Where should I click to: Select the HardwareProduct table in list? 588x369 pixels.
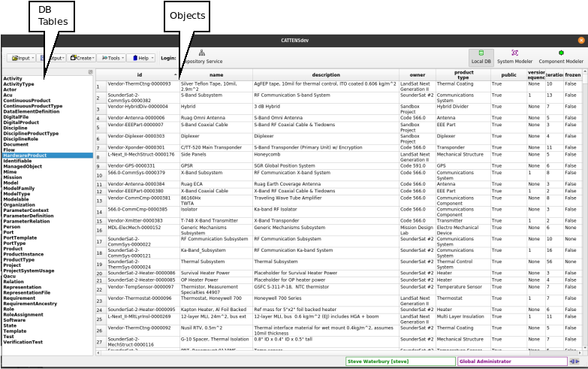[x=47, y=156]
